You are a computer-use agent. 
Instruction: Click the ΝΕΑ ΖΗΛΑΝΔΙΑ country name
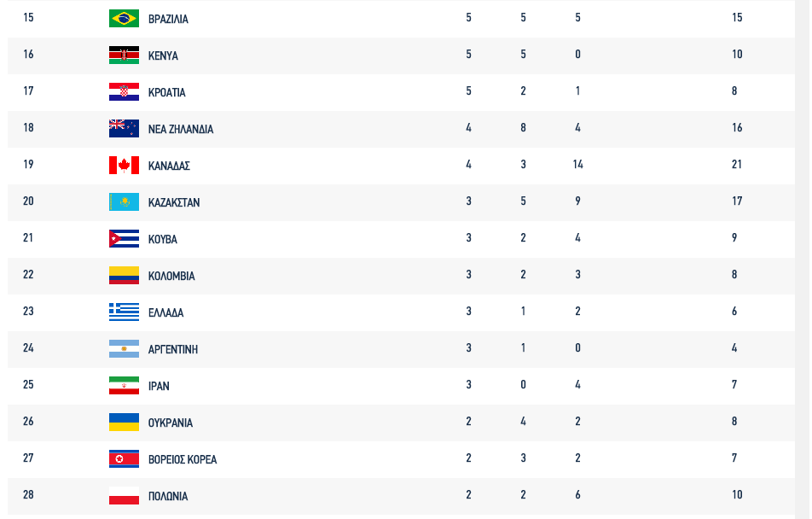pyautogui.click(x=180, y=130)
